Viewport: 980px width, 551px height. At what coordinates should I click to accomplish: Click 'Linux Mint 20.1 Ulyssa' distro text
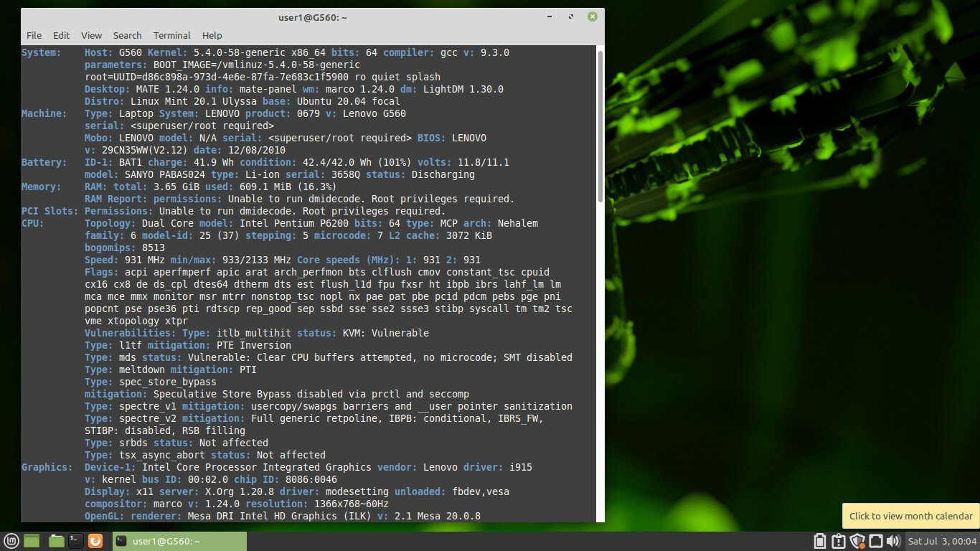(194, 101)
